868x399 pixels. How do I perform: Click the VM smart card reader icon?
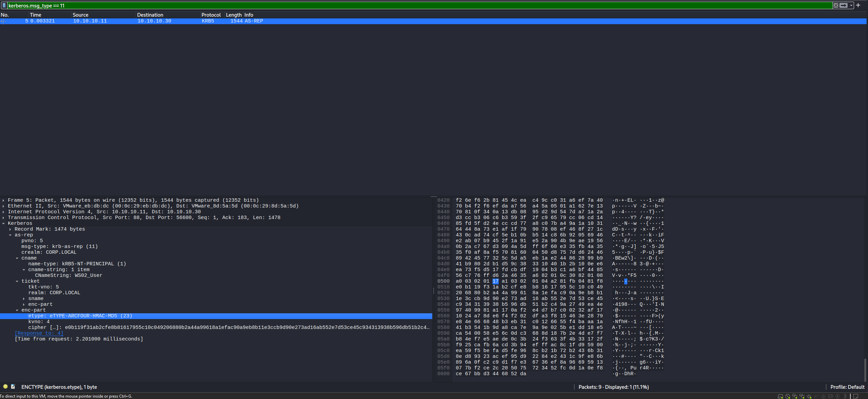click(x=831, y=396)
